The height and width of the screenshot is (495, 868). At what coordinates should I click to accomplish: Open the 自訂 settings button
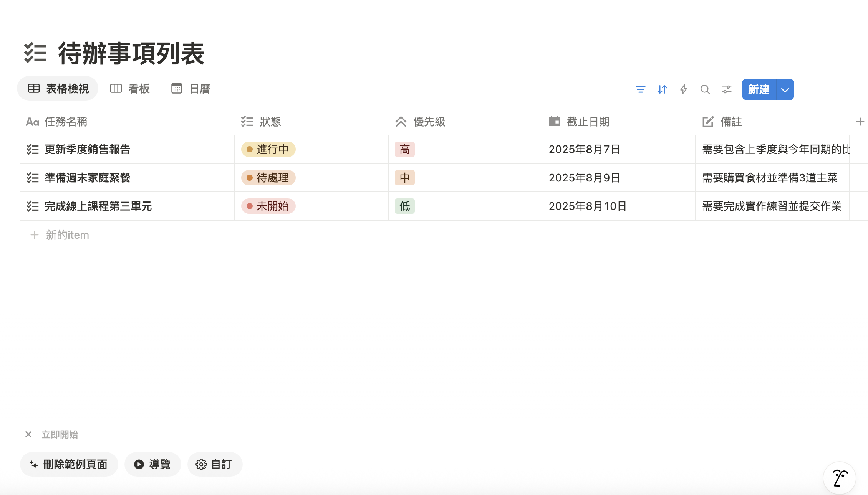tap(214, 464)
